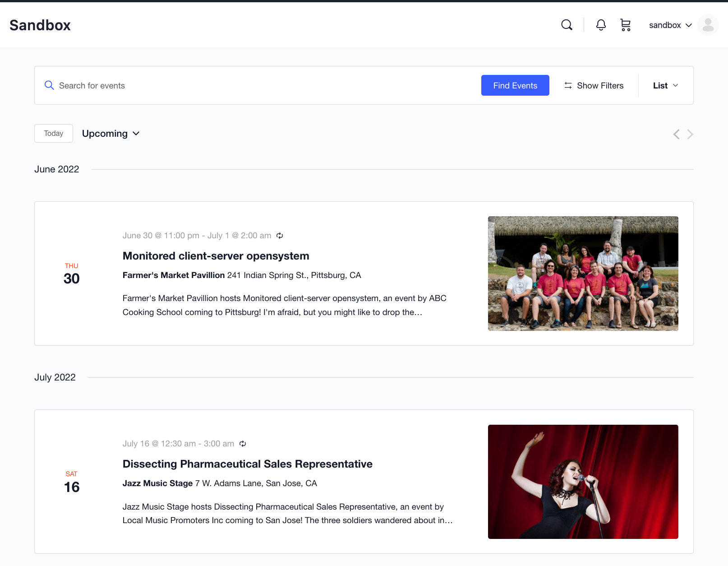The height and width of the screenshot is (566, 728).
Task: Click the Farmer's Market Pavillion venue name
Action: coord(174,275)
